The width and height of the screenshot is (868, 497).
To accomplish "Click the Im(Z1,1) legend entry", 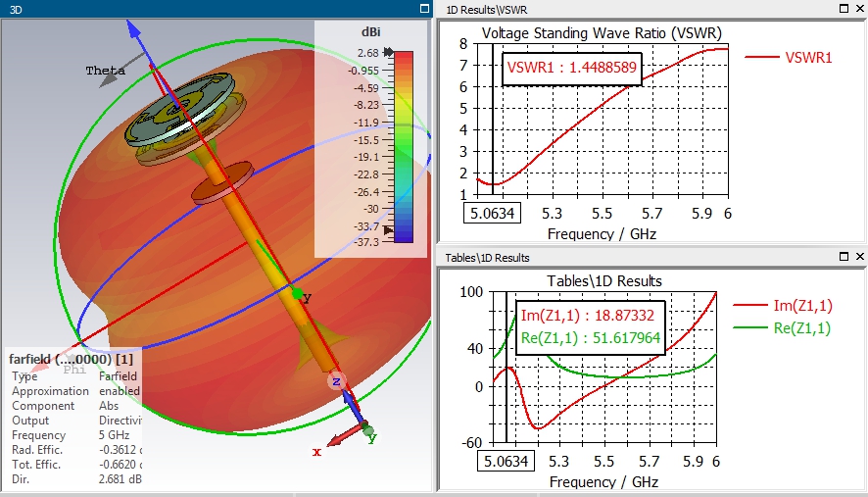I will pyautogui.click(x=783, y=305).
